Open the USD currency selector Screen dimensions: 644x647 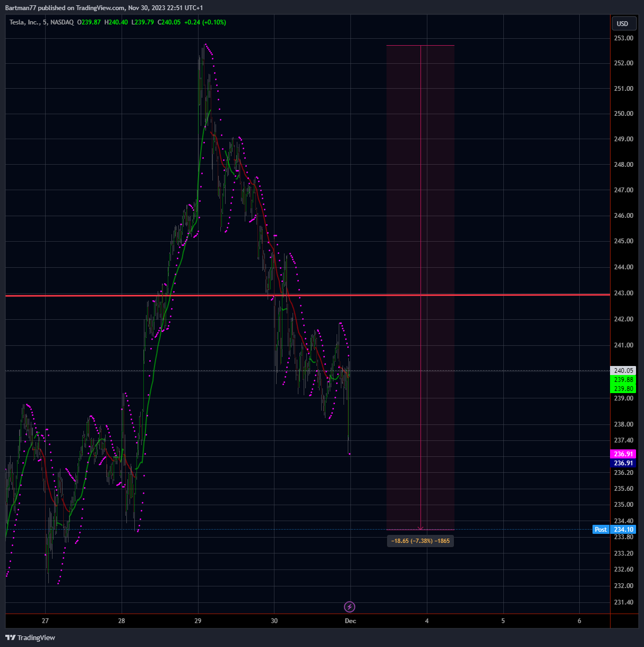click(x=623, y=23)
